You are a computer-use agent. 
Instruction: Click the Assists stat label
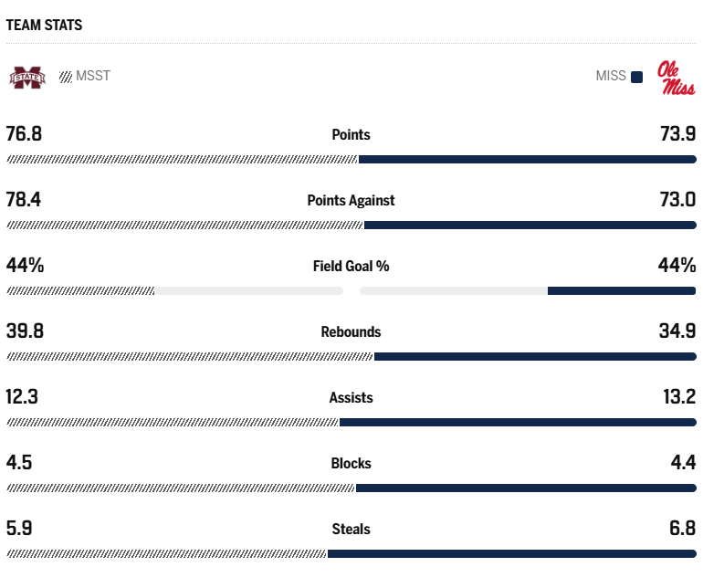[x=351, y=397]
